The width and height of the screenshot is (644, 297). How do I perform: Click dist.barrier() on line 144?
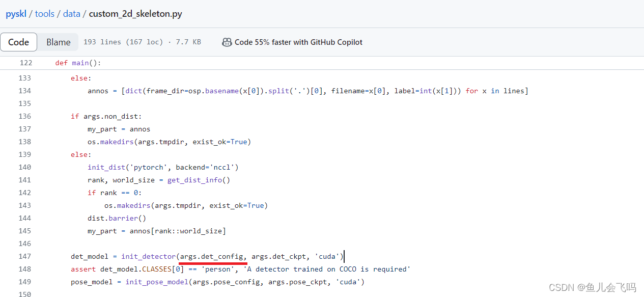point(113,218)
